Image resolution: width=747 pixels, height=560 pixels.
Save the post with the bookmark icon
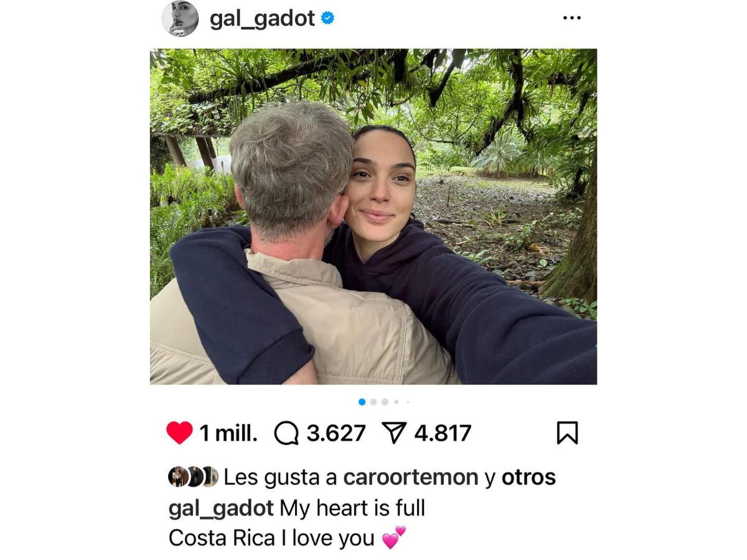[x=567, y=433]
